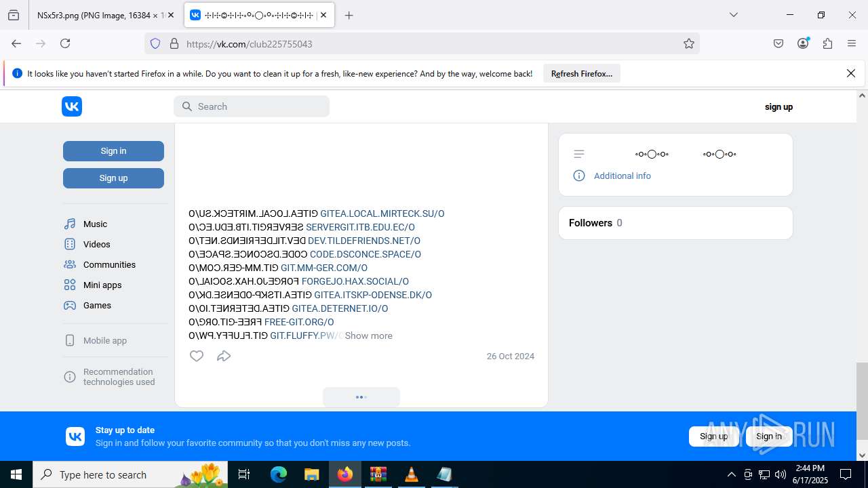Open File Explorer from the taskbar
This screenshot has width=868, height=488.
tap(311, 474)
